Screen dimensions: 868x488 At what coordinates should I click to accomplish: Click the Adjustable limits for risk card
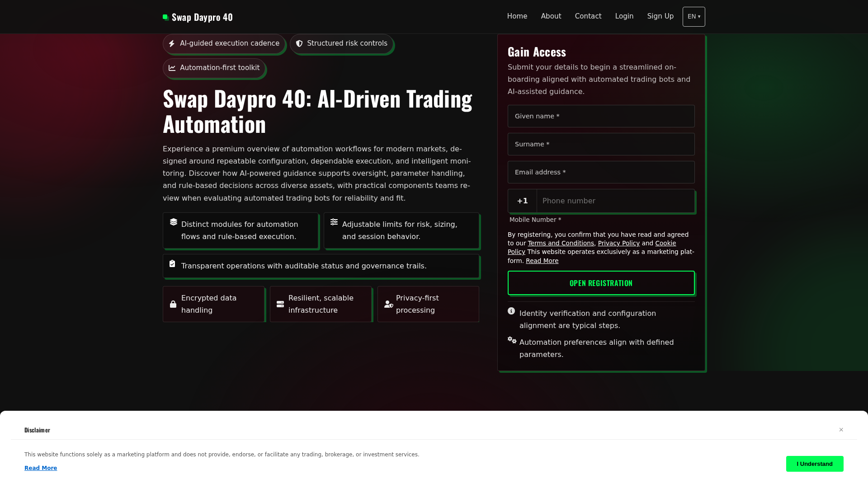401,230
